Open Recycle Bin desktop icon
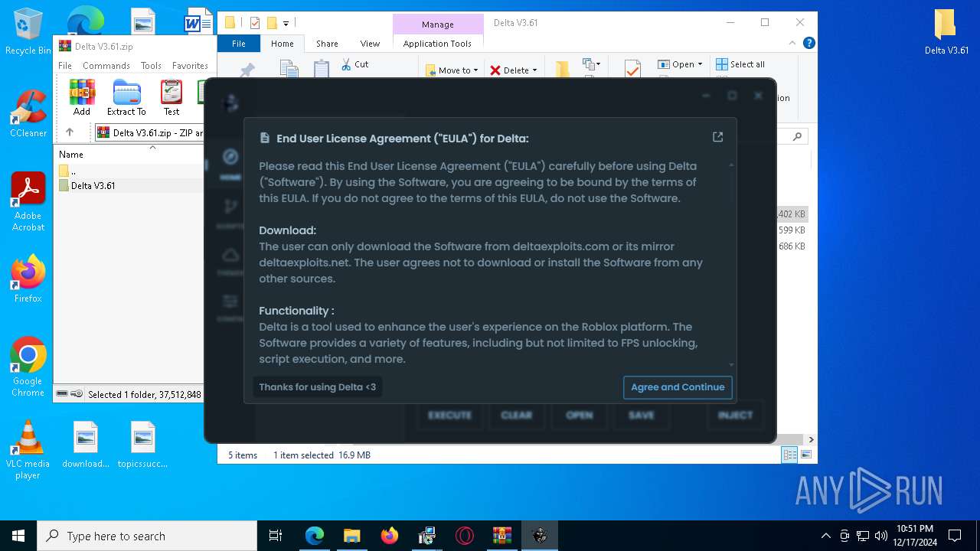Screen dimensions: 980x551 28,31
